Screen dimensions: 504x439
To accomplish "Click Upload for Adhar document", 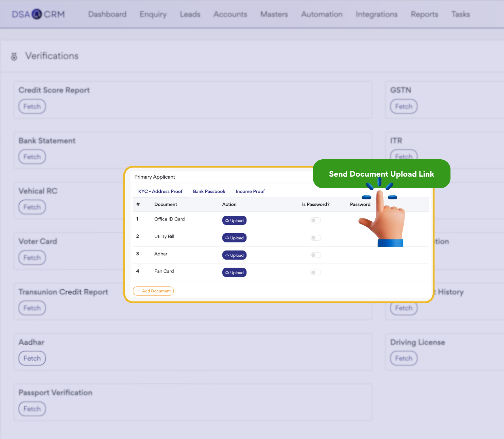I will point(234,255).
